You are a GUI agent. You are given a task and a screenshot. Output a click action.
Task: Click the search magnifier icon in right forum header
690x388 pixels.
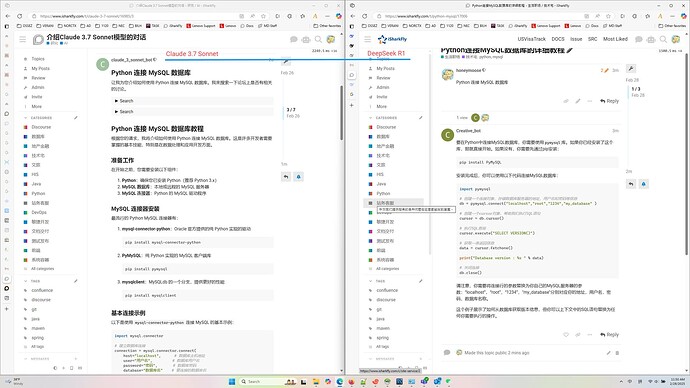click(663, 39)
